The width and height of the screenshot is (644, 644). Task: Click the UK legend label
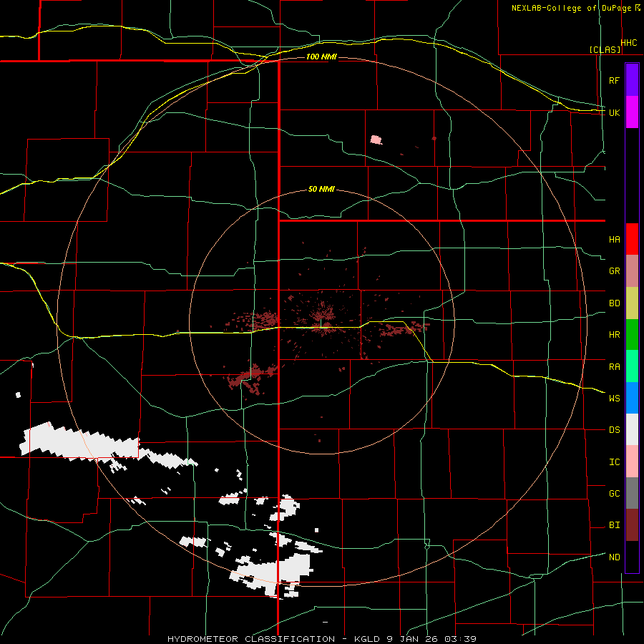(x=614, y=112)
